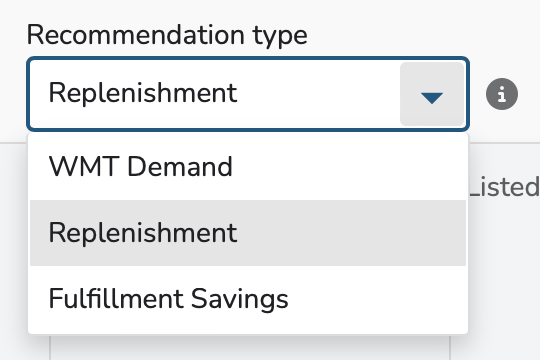540x360 pixels.
Task: Click the selected value text Replenishment in the field
Action: pyautogui.click(x=143, y=93)
